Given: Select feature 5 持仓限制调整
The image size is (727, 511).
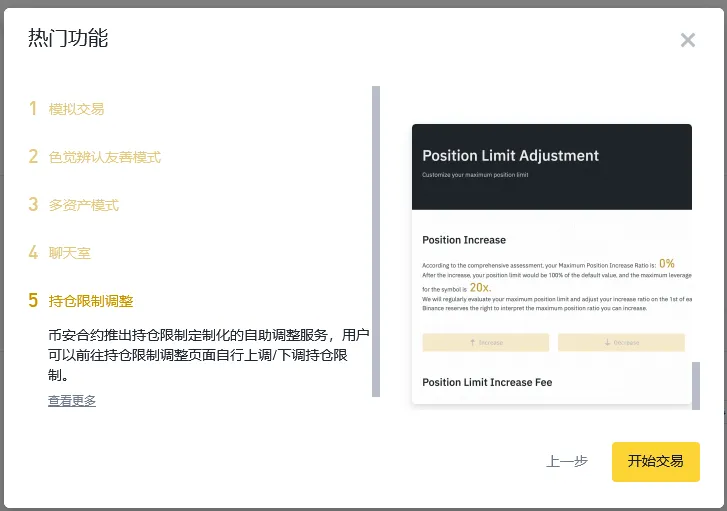Looking at the screenshot, I should 81,301.
